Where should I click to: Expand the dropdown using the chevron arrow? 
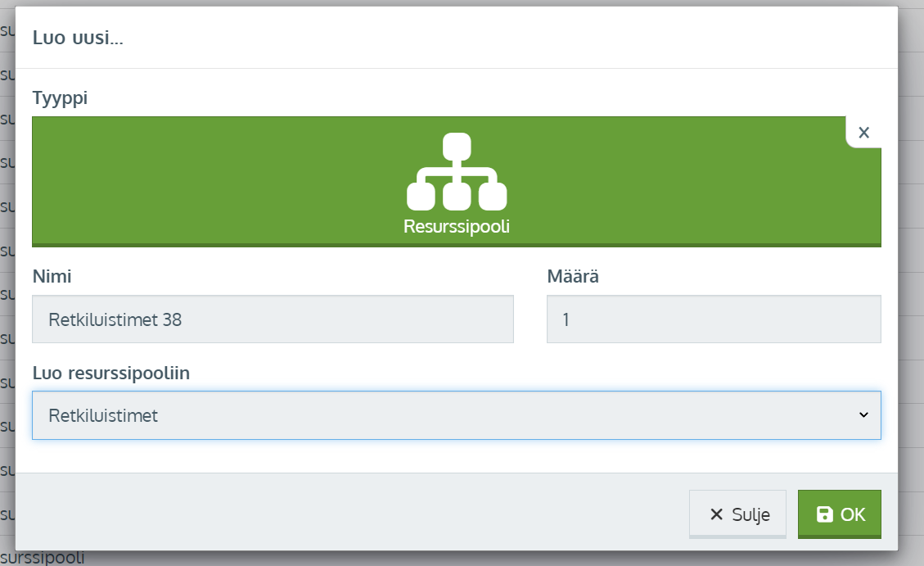pos(863,415)
